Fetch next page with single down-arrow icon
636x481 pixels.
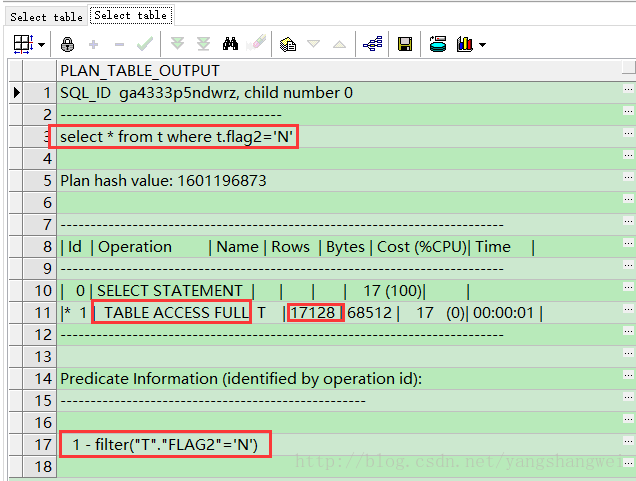coord(177,45)
